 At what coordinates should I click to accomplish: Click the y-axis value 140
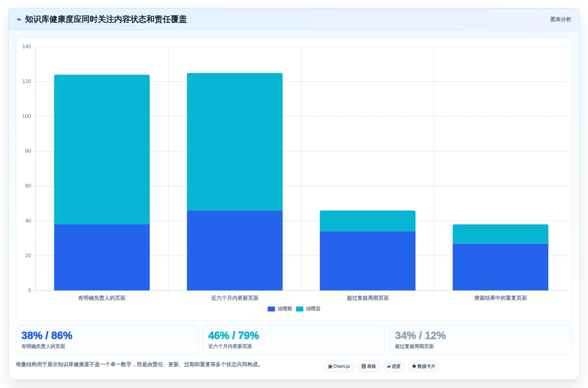click(x=27, y=47)
